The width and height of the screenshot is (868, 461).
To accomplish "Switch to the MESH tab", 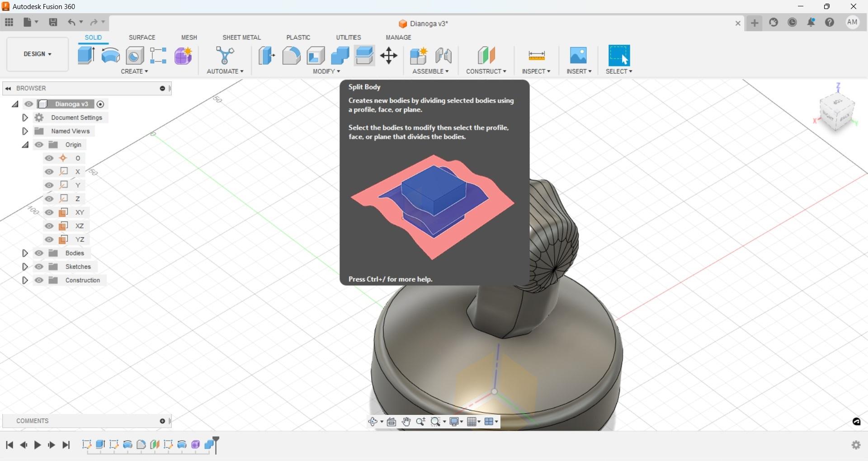I will pyautogui.click(x=189, y=38).
